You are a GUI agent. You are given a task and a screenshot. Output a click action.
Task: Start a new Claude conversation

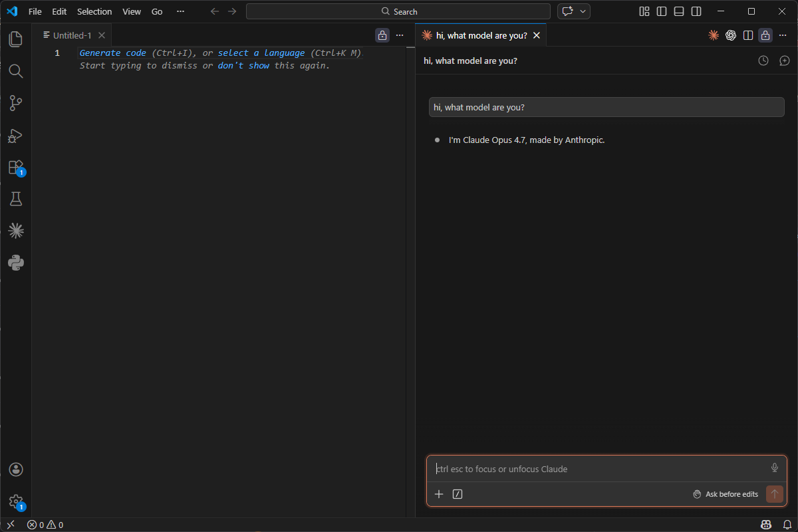pyautogui.click(x=785, y=61)
